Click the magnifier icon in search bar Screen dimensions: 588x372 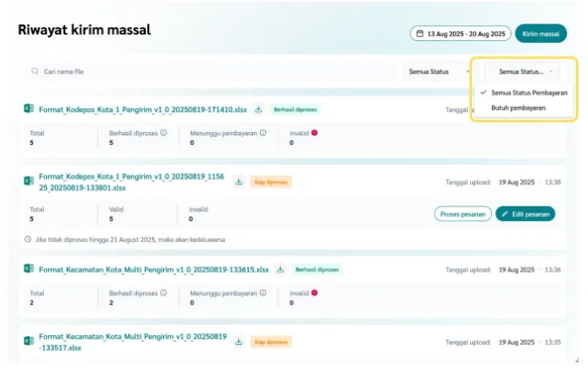coord(35,72)
